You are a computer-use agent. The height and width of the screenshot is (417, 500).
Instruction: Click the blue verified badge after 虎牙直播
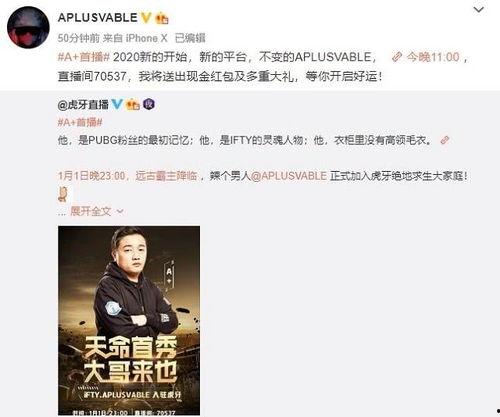[x=117, y=105]
